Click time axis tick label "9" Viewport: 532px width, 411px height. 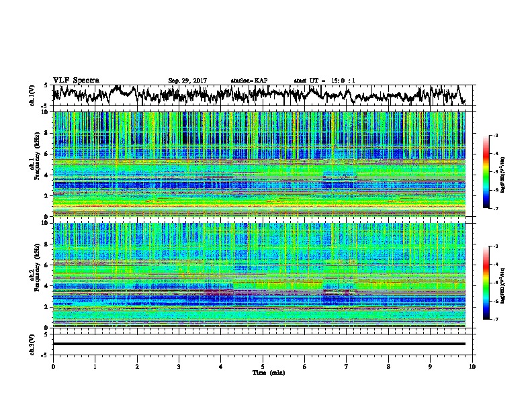pyautogui.click(x=430, y=367)
